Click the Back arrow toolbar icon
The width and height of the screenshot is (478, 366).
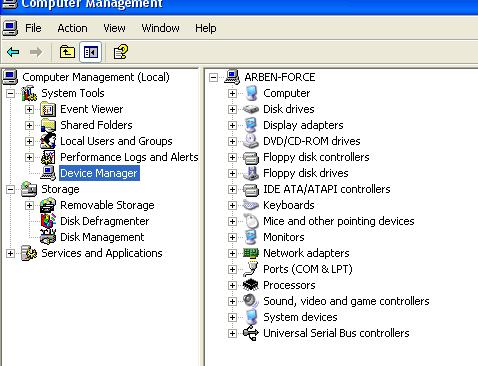tap(13, 52)
